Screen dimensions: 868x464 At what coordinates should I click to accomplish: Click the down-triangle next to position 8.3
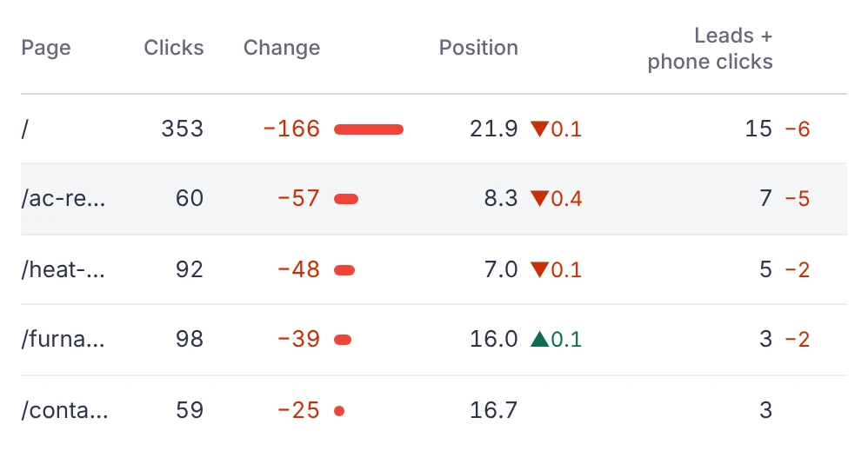tap(539, 198)
